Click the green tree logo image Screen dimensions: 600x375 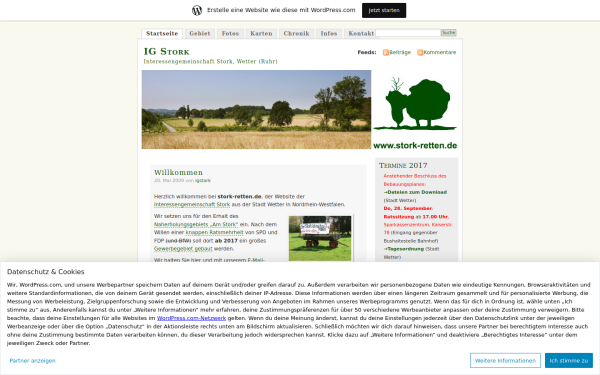pos(415,103)
